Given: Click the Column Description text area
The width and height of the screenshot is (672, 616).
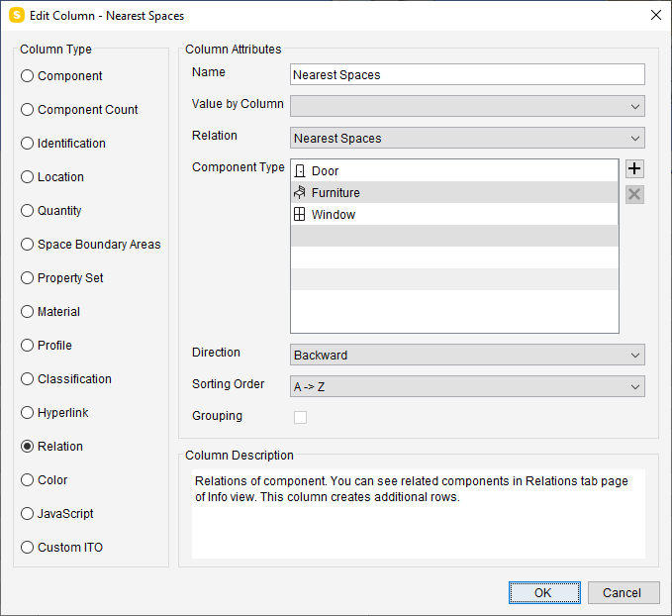Looking at the screenshot, I should pos(419,513).
